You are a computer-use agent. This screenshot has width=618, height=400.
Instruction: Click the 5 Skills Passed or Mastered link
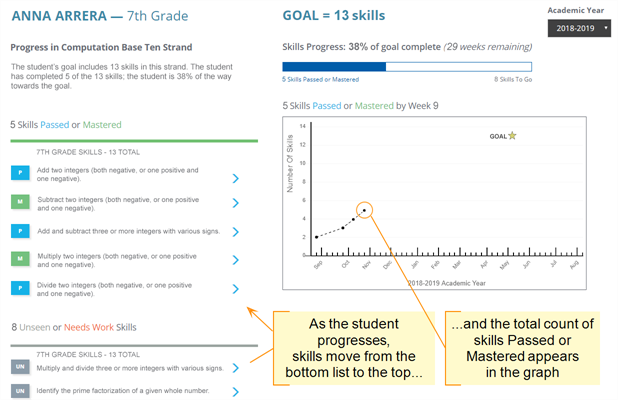coord(320,80)
